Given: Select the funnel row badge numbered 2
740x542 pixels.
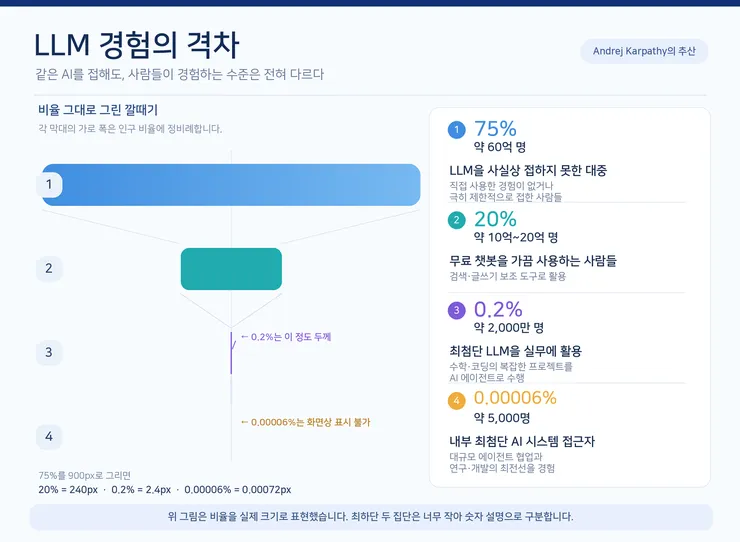Looking at the screenshot, I should click(49, 268).
